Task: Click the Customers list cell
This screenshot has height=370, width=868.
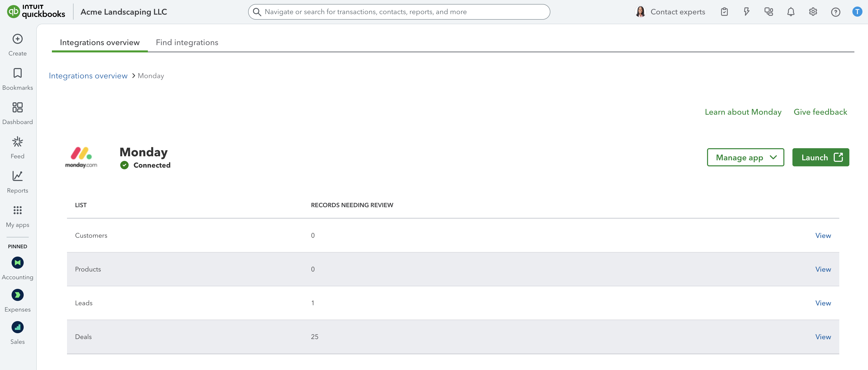Action: click(91, 235)
